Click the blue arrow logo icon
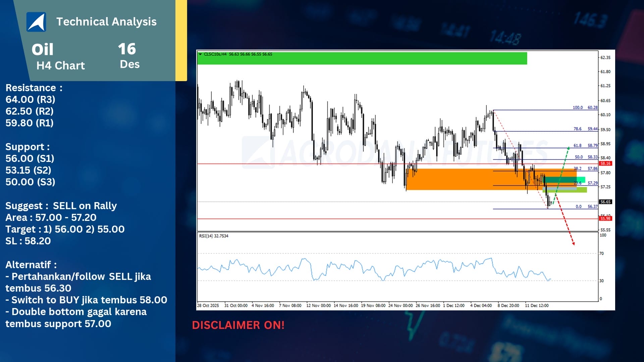 click(36, 22)
